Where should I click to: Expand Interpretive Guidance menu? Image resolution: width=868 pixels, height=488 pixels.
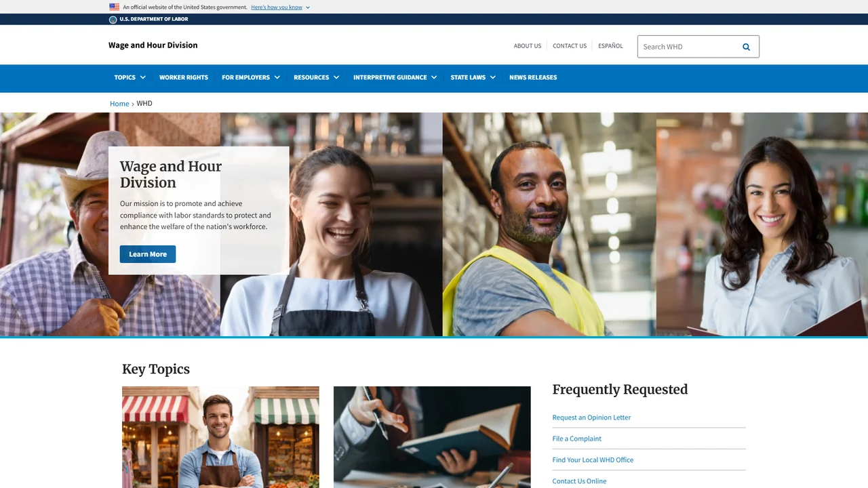coord(395,77)
